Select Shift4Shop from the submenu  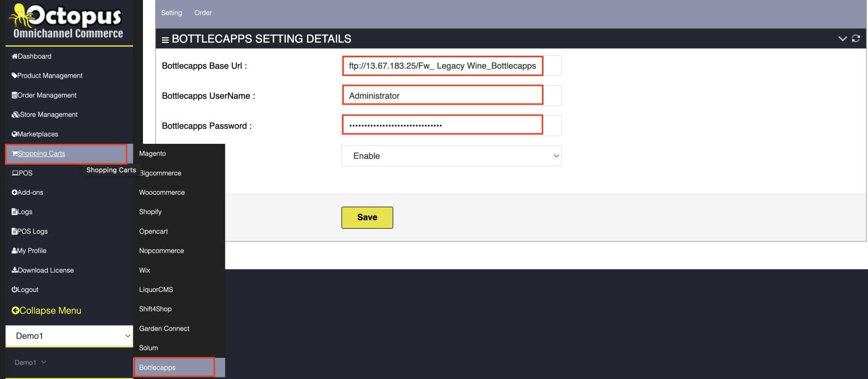point(155,309)
